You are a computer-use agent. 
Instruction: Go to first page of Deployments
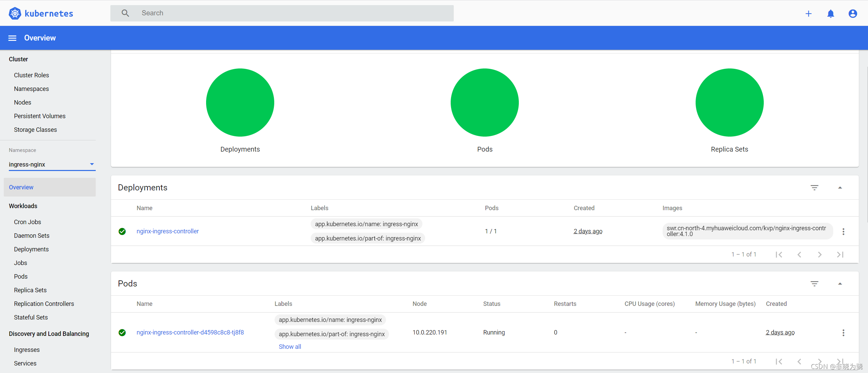[x=779, y=254]
